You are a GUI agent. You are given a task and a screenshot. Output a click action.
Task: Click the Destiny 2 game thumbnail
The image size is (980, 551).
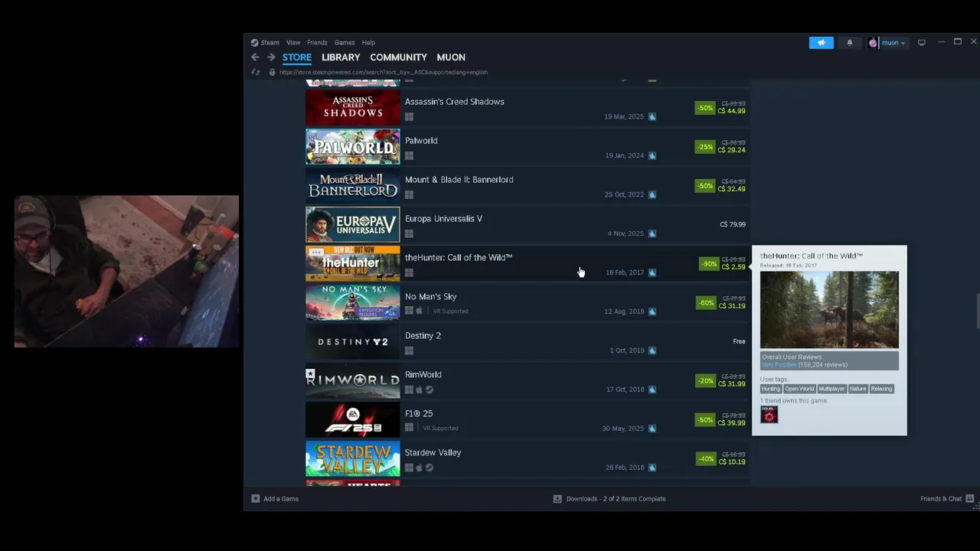pyautogui.click(x=353, y=342)
